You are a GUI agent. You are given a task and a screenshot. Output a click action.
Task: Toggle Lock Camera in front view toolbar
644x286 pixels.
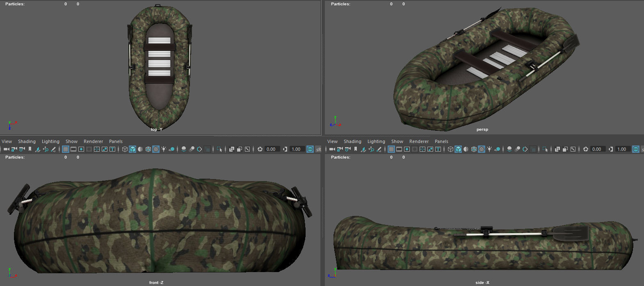[x=14, y=149]
